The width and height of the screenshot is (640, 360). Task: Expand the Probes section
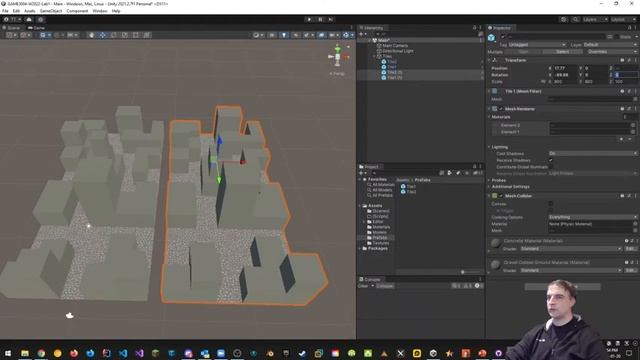(x=489, y=180)
